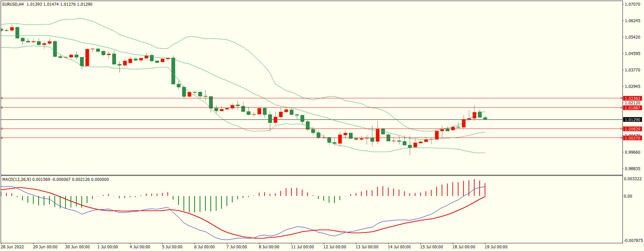Click the 19 Jul 00:00 date label

[496, 247]
